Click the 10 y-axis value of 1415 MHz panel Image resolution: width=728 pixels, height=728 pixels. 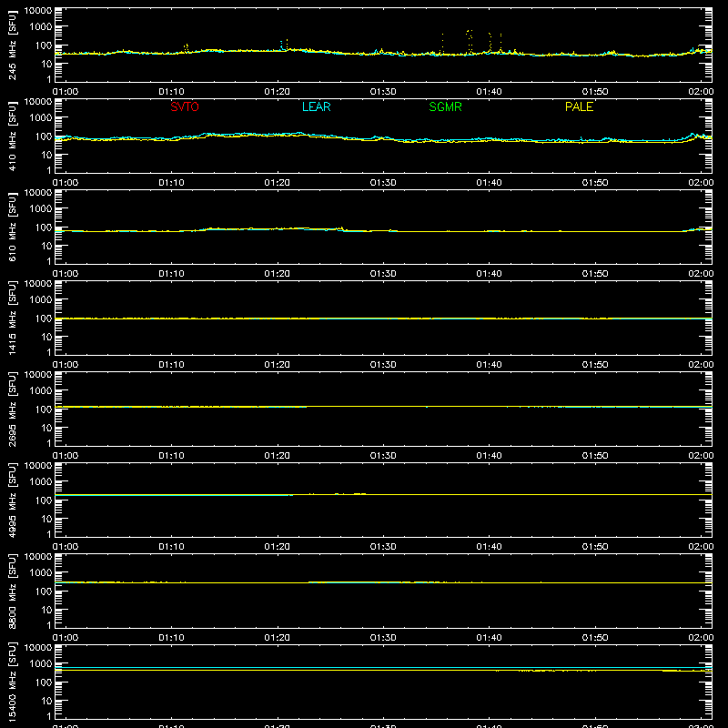tap(46, 337)
